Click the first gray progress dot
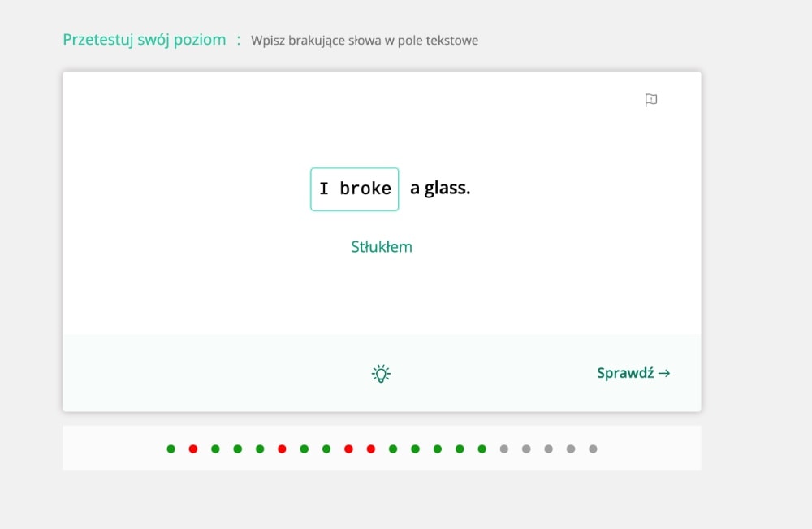812x529 pixels. pyautogui.click(x=504, y=449)
